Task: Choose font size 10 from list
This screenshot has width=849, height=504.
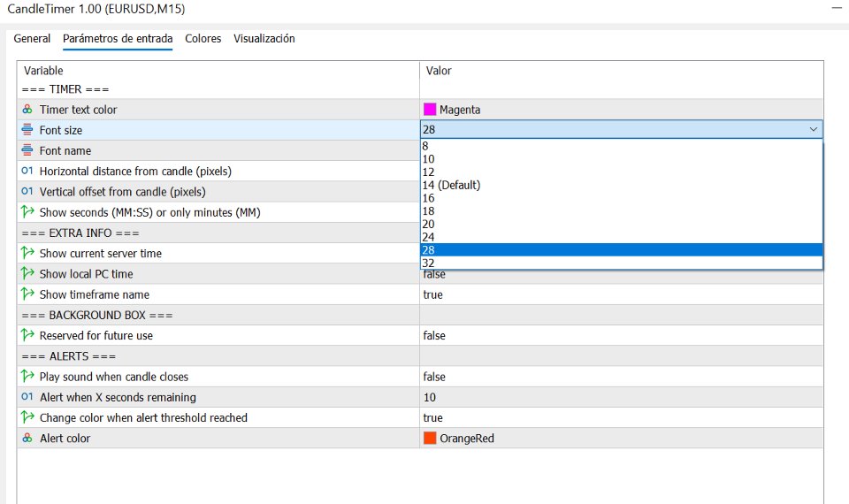Action: coord(621,158)
